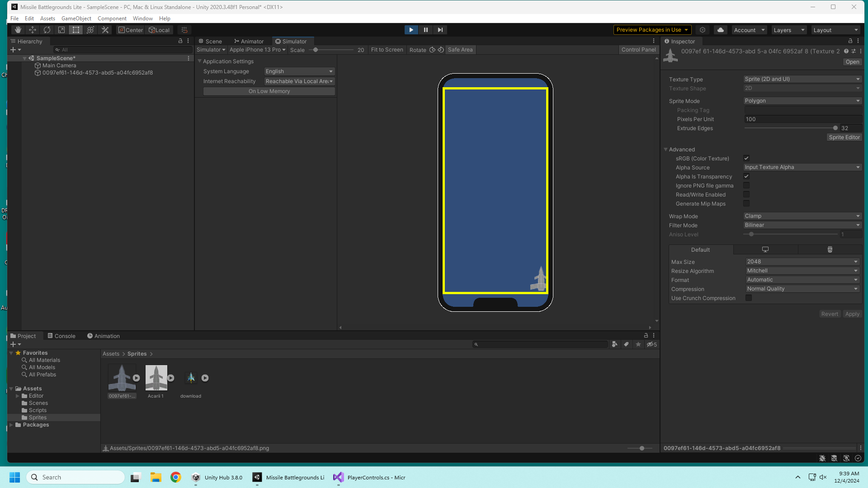Click the Fit to Screen button
This screenshot has width=868, height=488.
tap(387, 50)
